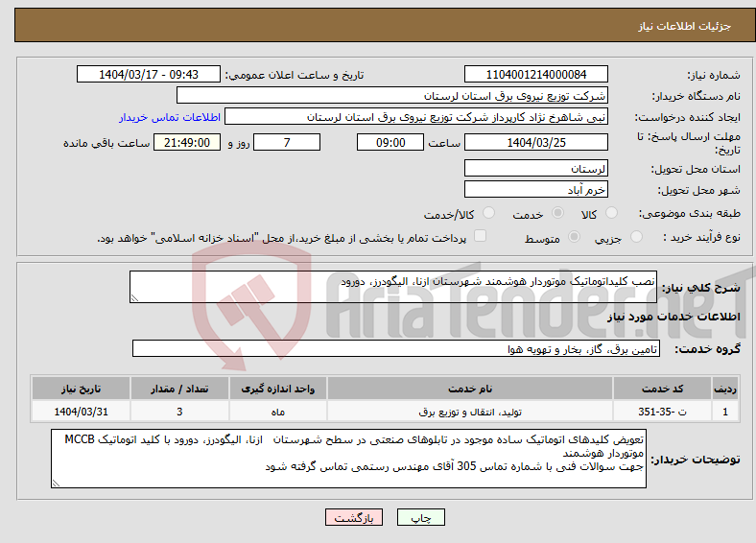Click the واحد اندازه گیری column header
The width and height of the screenshot is (756, 543).
278,389
